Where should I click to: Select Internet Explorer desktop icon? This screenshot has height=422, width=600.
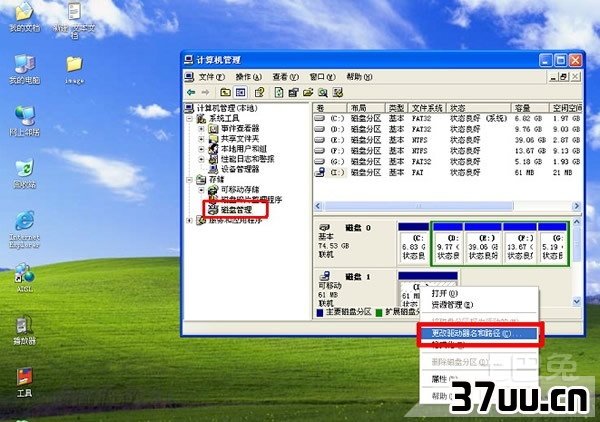[24, 229]
